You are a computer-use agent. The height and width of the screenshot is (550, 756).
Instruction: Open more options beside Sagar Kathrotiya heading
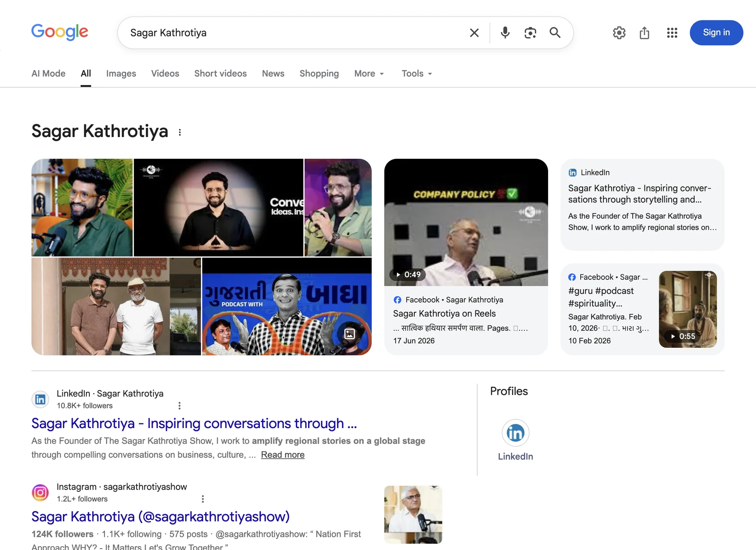pyautogui.click(x=180, y=132)
